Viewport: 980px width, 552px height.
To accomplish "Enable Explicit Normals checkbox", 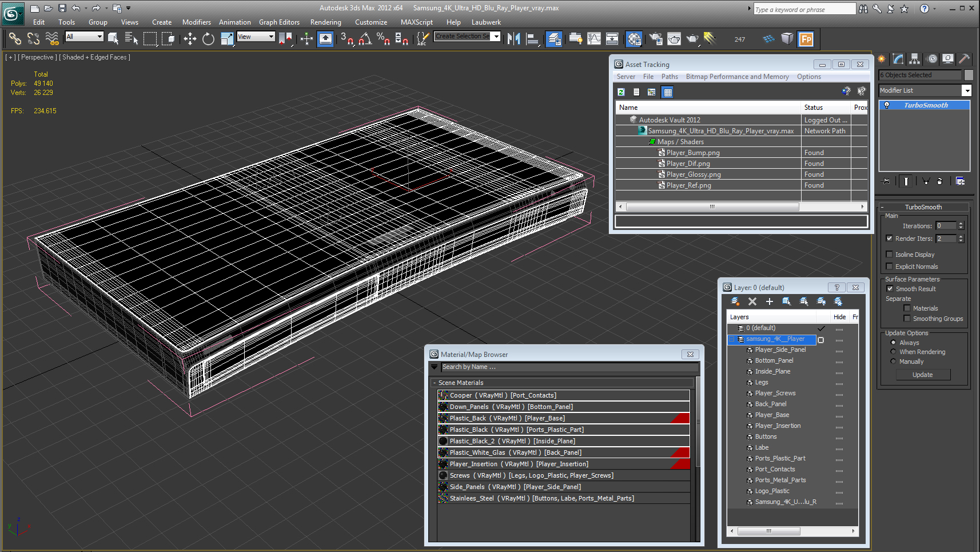I will pyautogui.click(x=889, y=267).
